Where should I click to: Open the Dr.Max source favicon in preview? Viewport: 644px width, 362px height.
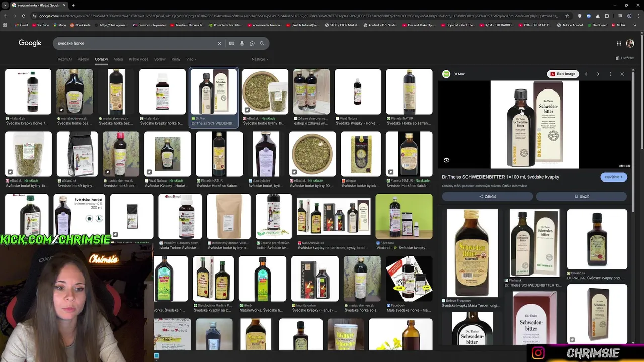(446, 74)
